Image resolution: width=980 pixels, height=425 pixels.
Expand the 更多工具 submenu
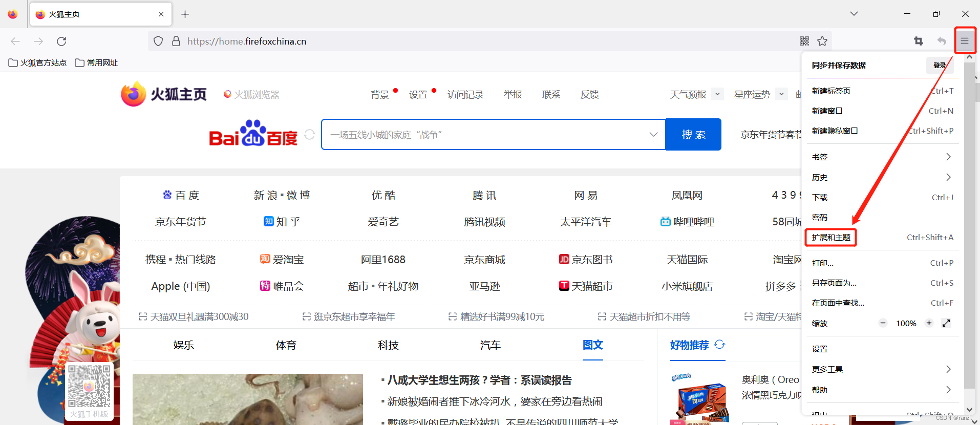coord(882,369)
